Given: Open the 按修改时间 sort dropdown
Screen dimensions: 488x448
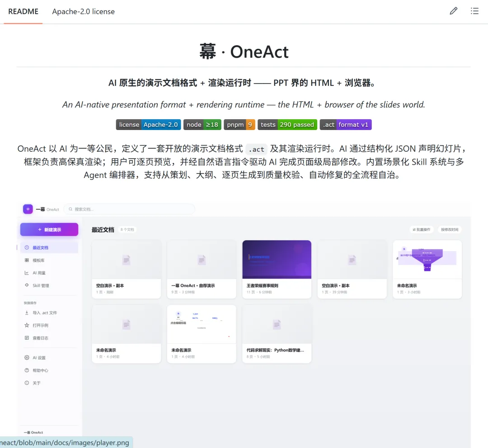Looking at the screenshot, I should tap(450, 229).
